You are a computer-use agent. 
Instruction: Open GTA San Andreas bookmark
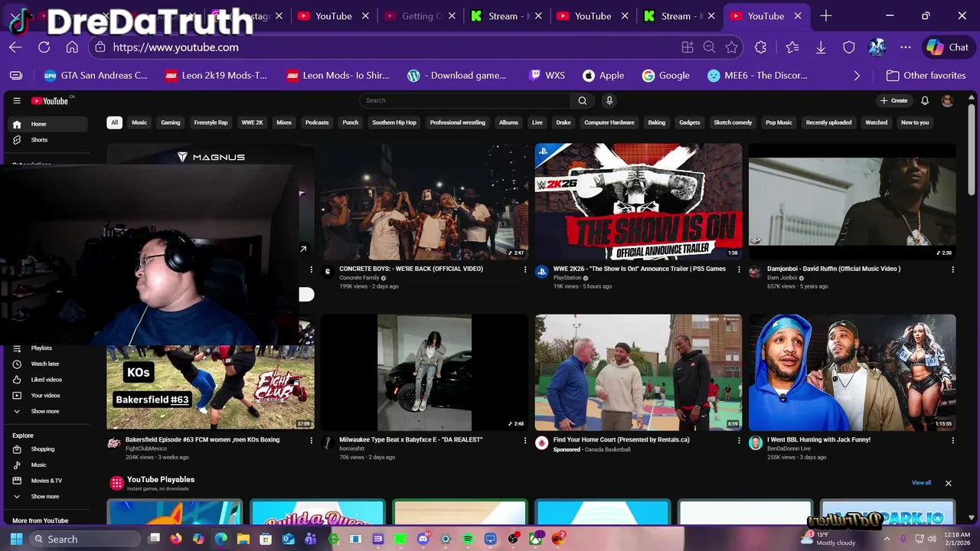tap(96, 76)
